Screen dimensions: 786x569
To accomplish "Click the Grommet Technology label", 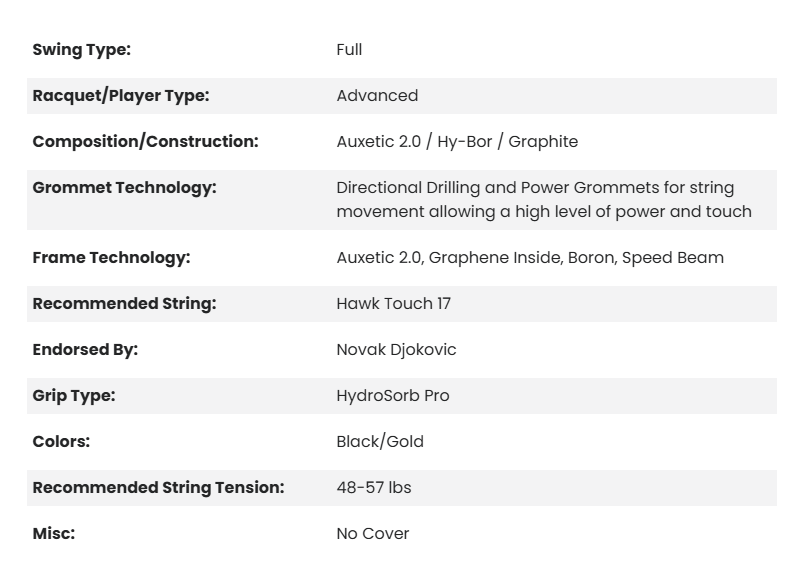I will (x=124, y=188).
